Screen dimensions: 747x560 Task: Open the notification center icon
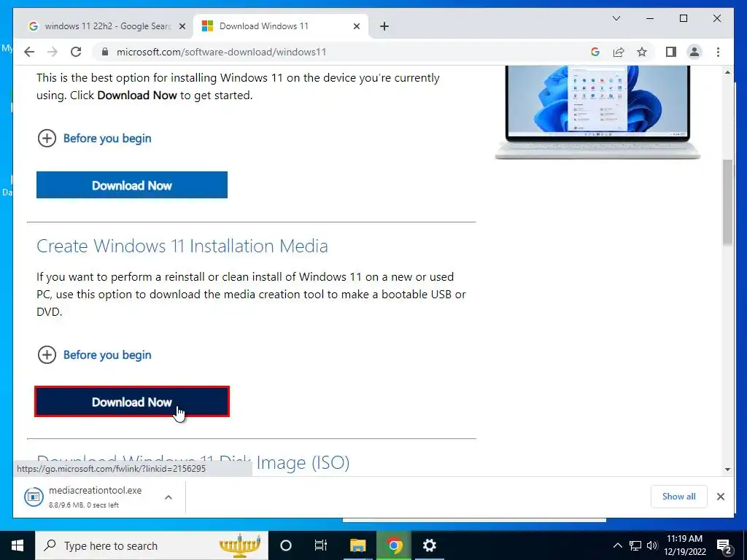click(724, 546)
